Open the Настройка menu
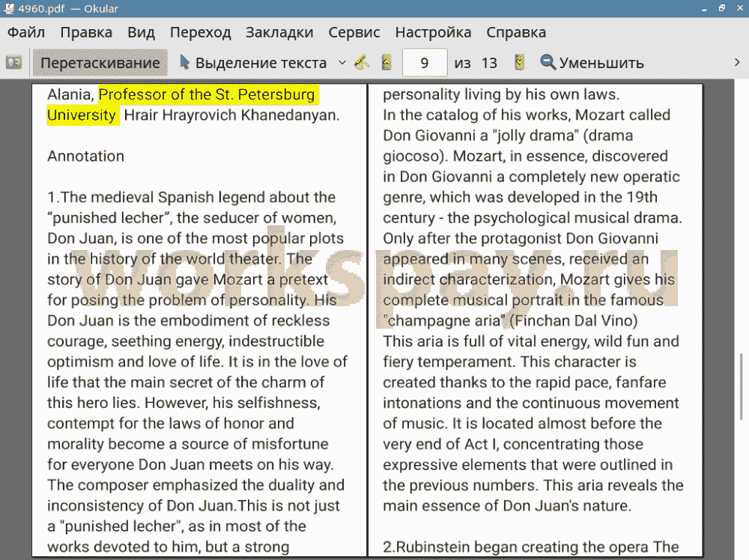The width and height of the screenshot is (749, 560). [x=433, y=32]
